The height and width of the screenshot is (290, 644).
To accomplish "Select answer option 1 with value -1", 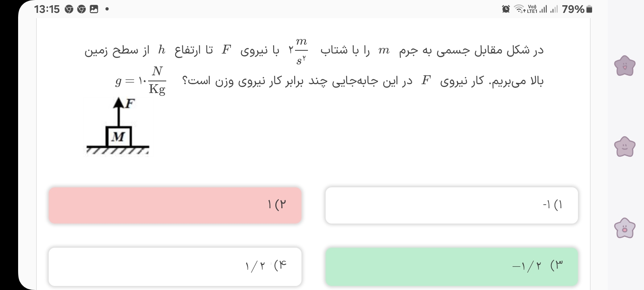I will pyautogui.click(x=452, y=205).
